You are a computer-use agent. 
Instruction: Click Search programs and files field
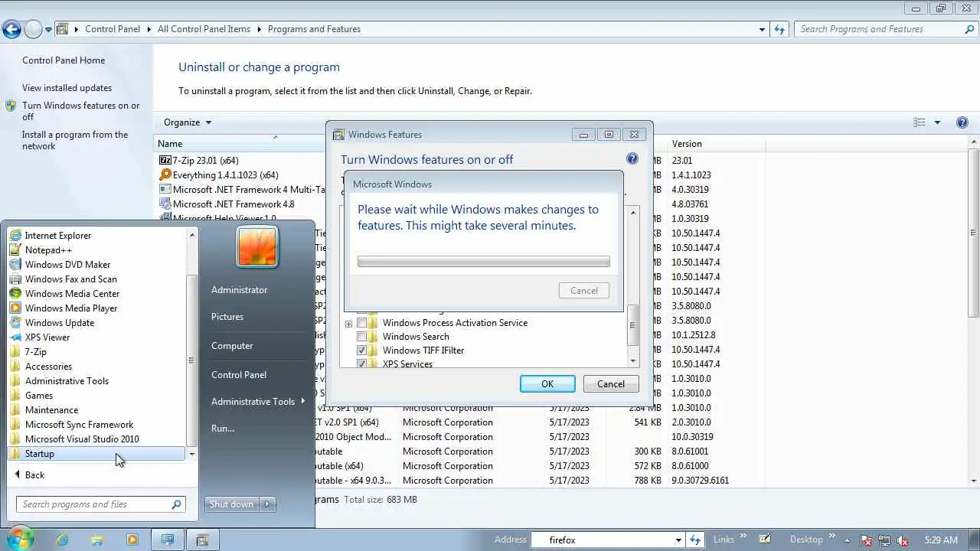[100, 504]
